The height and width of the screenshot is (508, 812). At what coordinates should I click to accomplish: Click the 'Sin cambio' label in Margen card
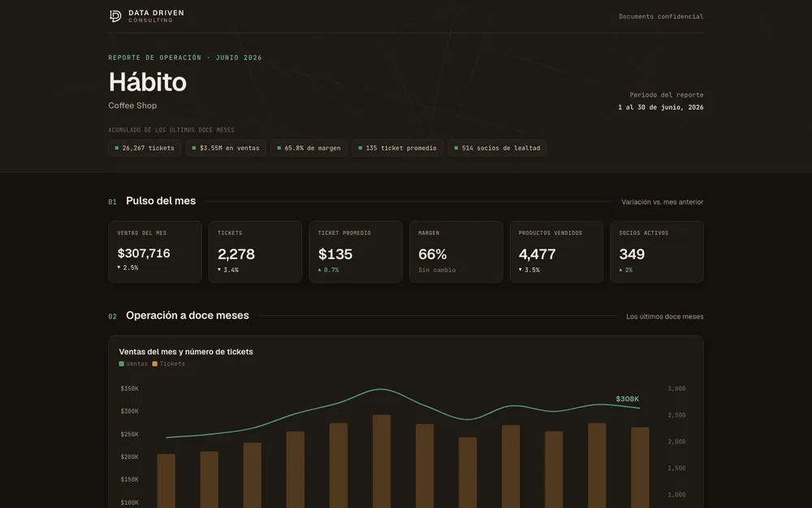pos(437,270)
